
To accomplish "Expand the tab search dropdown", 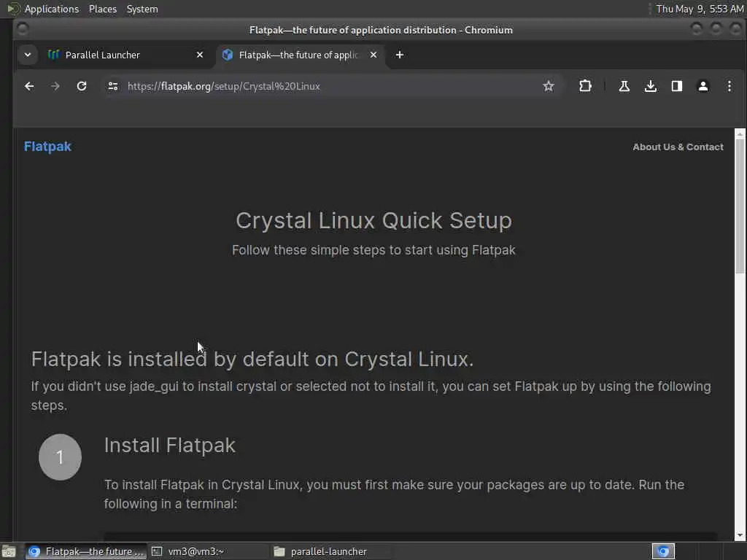I will pyautogui.click(x=28, y=55).
